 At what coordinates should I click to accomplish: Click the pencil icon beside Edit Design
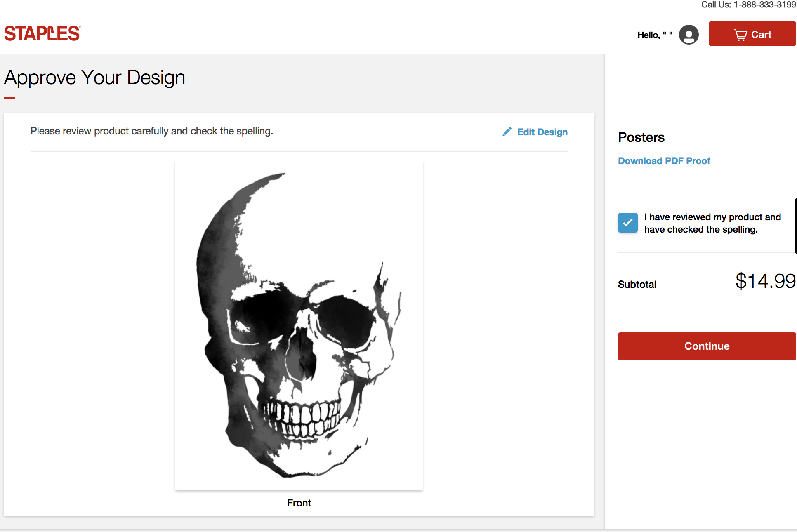pos(507,132)
